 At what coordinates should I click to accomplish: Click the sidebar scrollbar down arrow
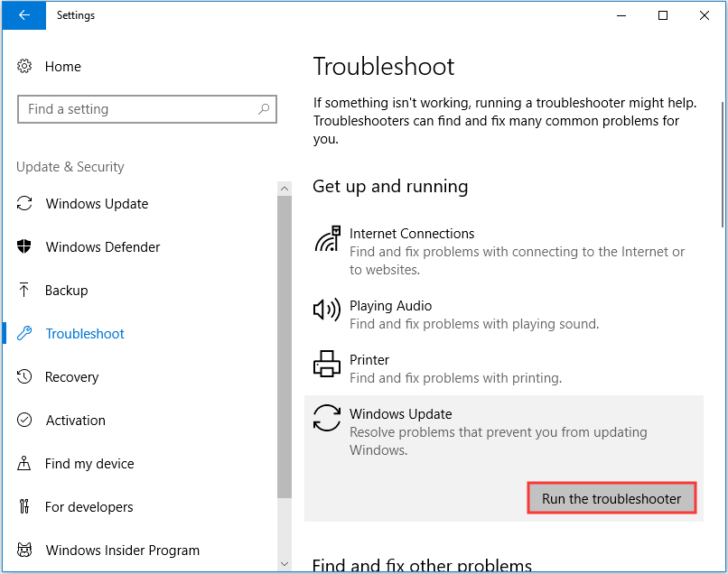[285, 564]
